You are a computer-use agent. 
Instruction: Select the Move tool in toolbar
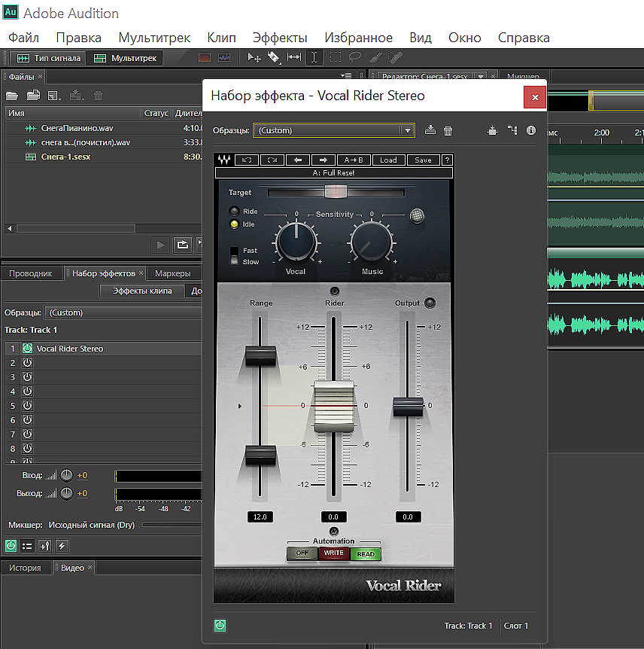tap(254, 57)
